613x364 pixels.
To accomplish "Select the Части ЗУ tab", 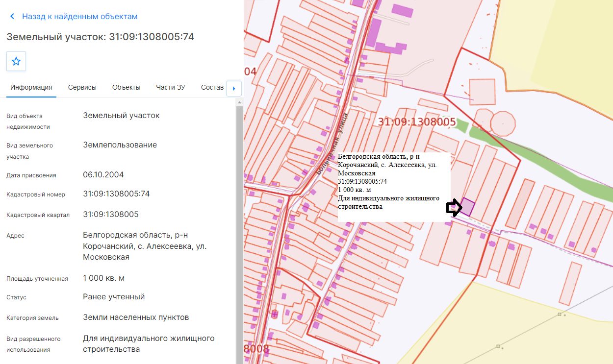I will coord(171,87).
